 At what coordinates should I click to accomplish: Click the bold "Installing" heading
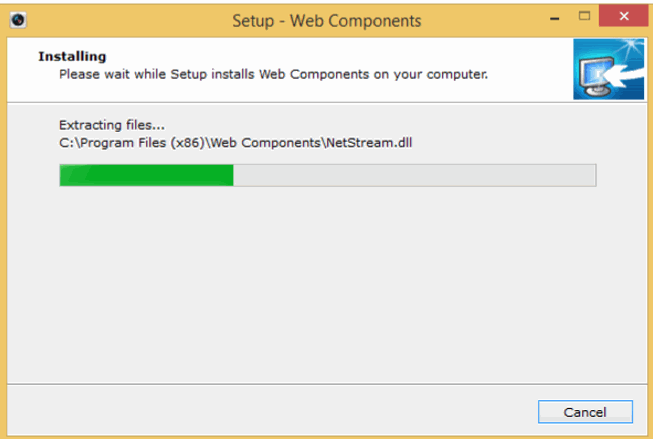pos(71,56)
